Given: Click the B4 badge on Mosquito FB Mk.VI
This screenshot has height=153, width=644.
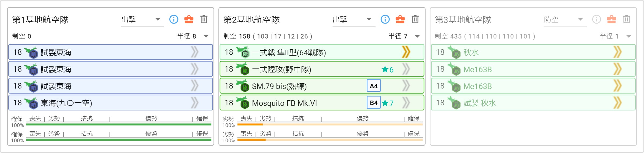Looking at the screenshot, I should click(374, 103).
